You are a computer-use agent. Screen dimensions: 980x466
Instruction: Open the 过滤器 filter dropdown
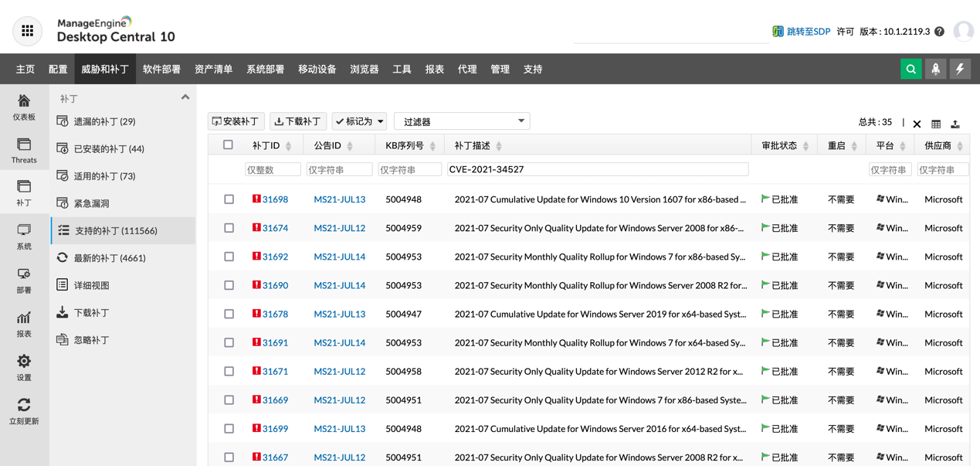tap(462, 121)
